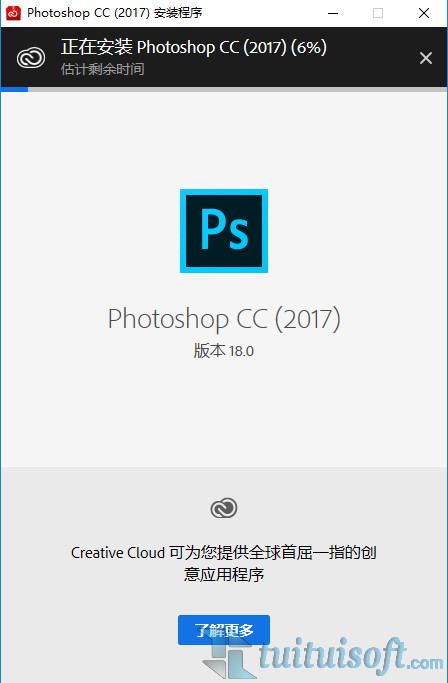The width and height of the screenshot is (448, 683).
Task: Click the tuituisoft.com watermark text
Action: [x=351, y=656]
